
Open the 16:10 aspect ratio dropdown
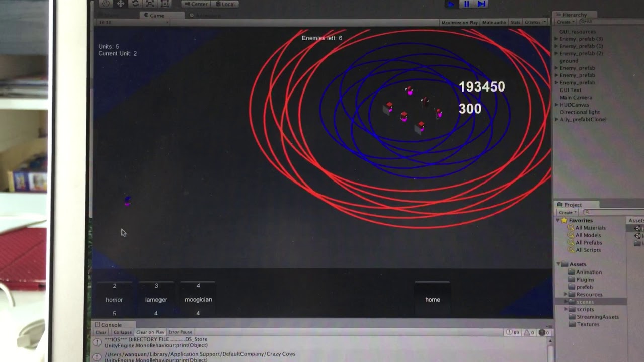click(x=133, y=23)
